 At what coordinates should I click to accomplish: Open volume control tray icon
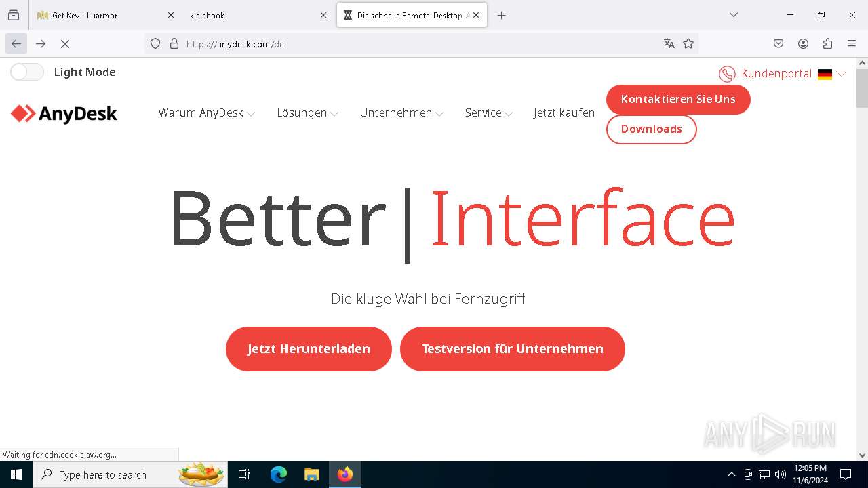coord(780,474)
